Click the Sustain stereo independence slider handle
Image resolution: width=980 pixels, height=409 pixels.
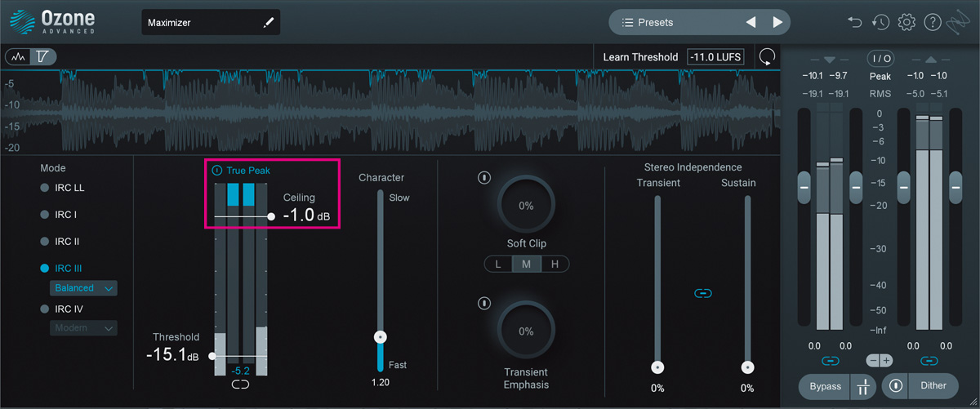(x=747, y=367)
